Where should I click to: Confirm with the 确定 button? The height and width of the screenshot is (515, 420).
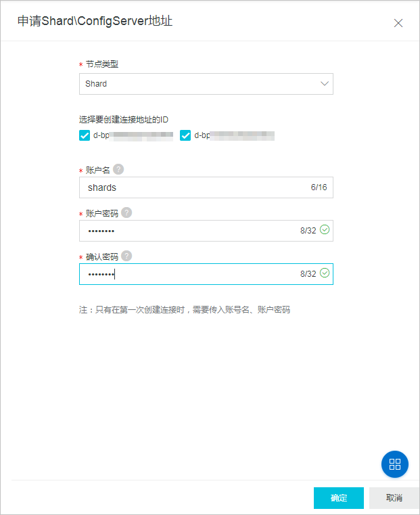coord(339,498)
